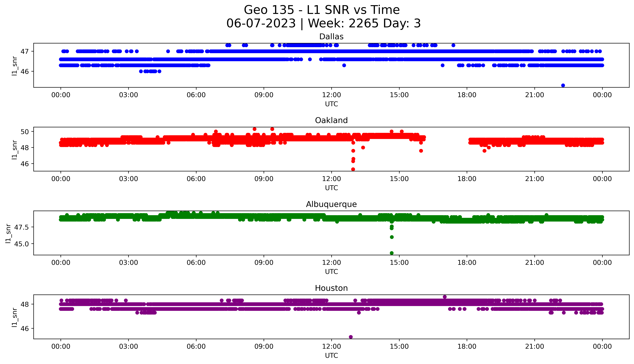Click the Albuquerque subplot title
The image size is (634, 364).
click(x=331, y=204)
